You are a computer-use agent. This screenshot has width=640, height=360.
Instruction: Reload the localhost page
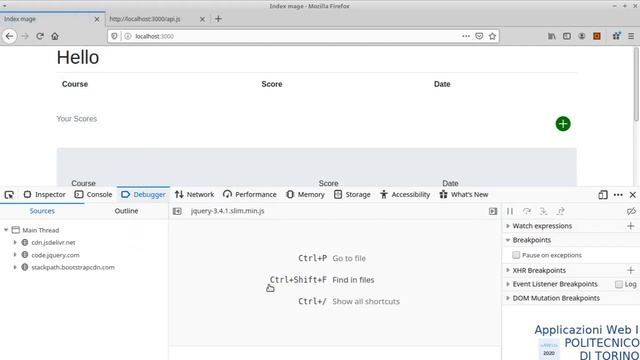40,36
